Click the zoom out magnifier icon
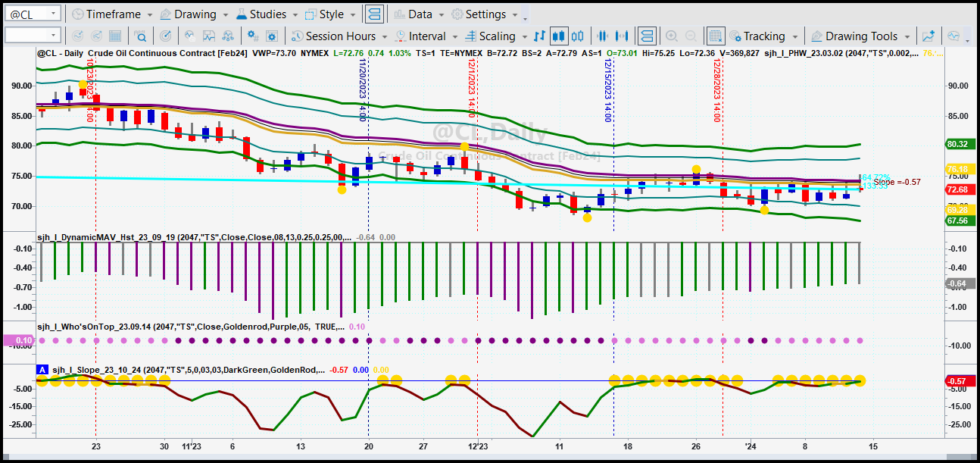980x463 pixels. pyautogui.click(x=691, y=36)
